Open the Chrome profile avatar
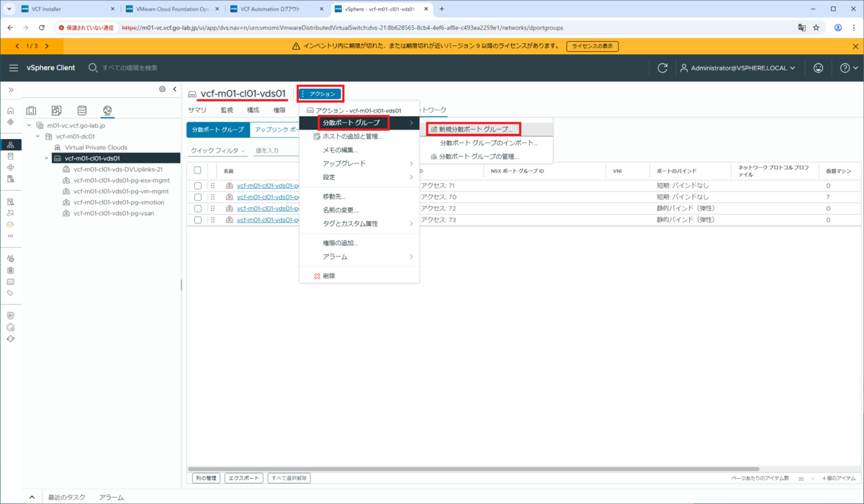The height and width of the screenshot is (504, 864). (x=838, y=27)
